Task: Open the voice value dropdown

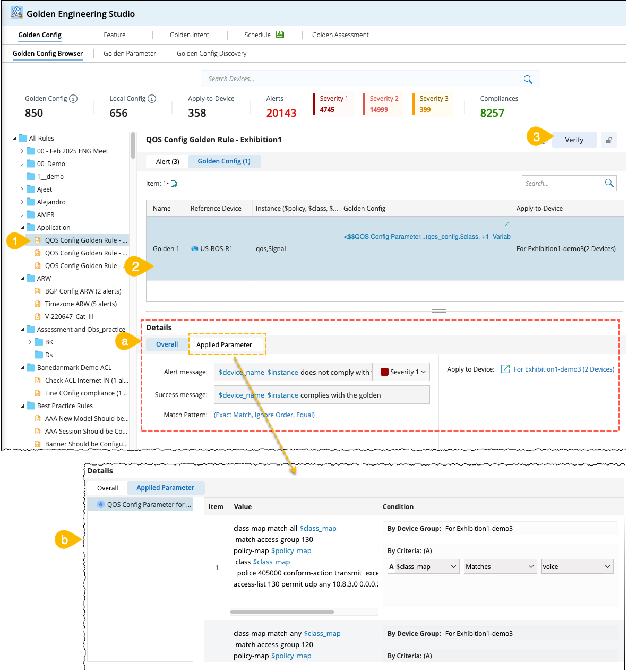Action: click(577, 566)
